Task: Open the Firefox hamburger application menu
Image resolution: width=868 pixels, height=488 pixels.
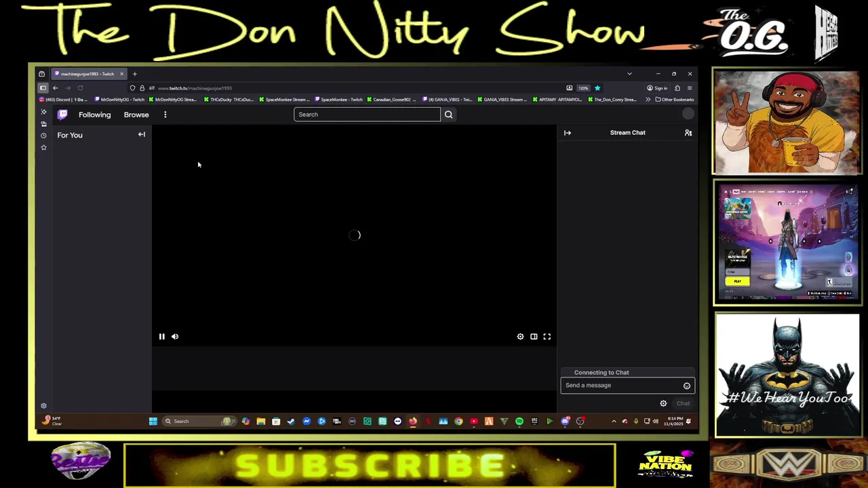Action: click(689, 88)
